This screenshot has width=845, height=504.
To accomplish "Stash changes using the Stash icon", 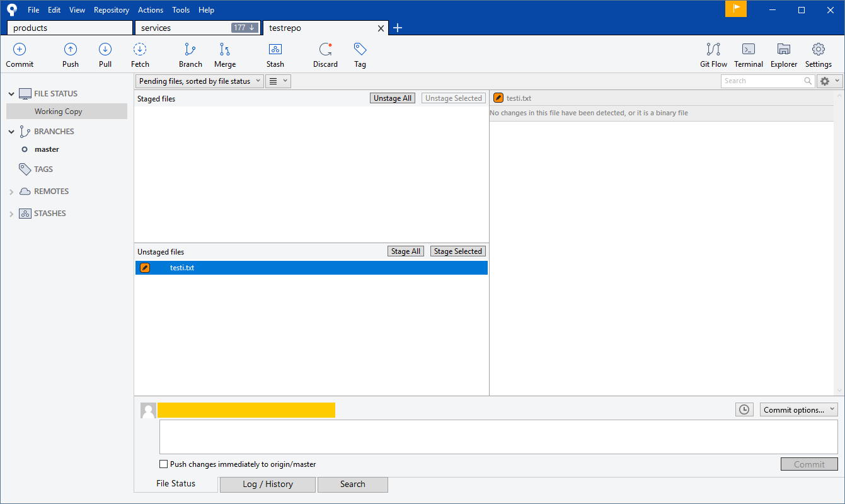I will pyautogui.click(x=275, y=49).
